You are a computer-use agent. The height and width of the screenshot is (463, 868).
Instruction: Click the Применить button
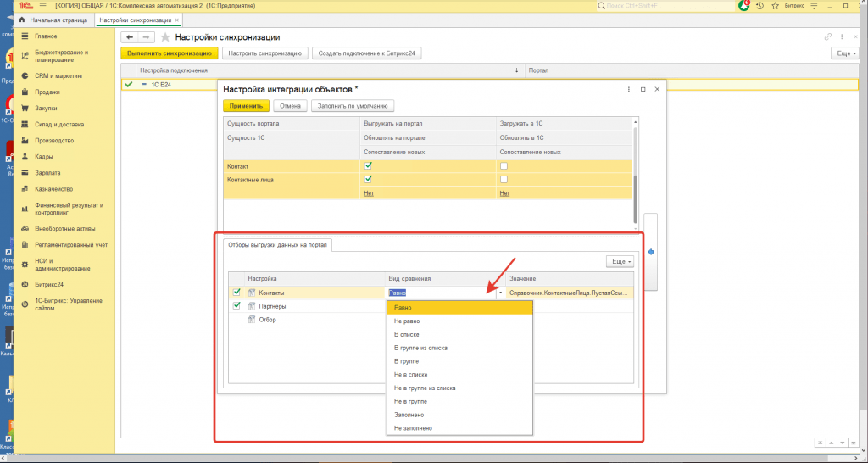[x=246, y=106]
